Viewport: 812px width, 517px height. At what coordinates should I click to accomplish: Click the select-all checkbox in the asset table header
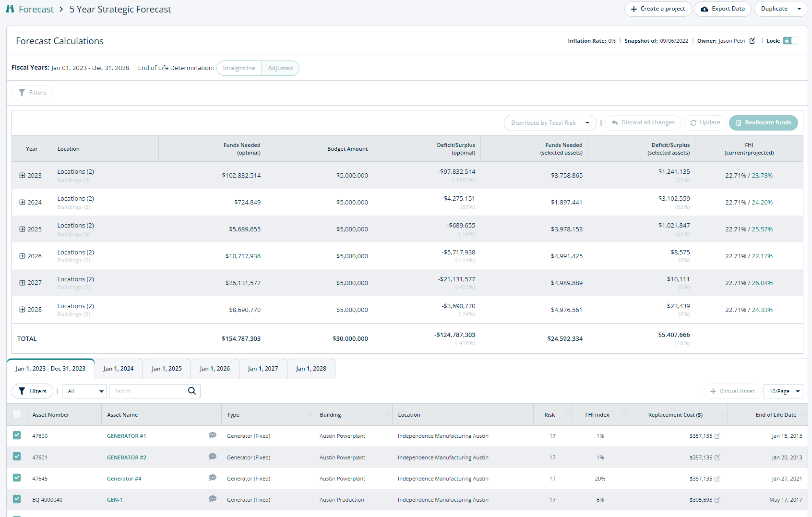click(17, 413)
